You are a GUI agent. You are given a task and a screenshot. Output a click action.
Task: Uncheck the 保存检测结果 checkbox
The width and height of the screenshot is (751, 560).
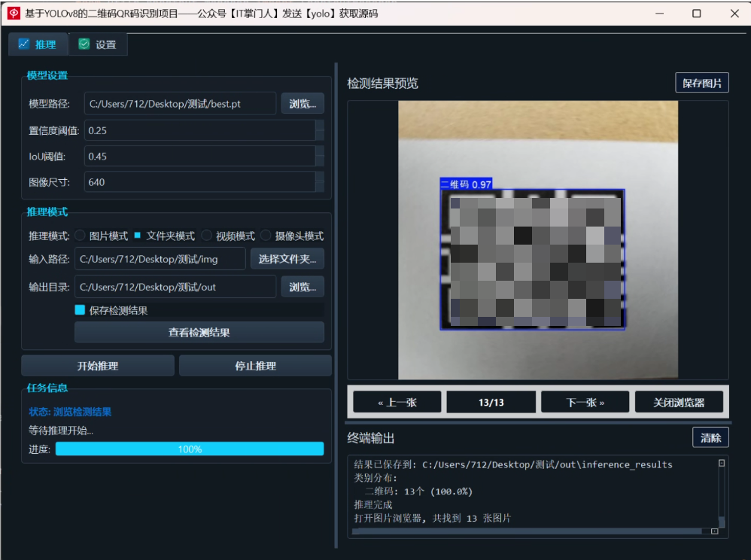pos(80,309)
